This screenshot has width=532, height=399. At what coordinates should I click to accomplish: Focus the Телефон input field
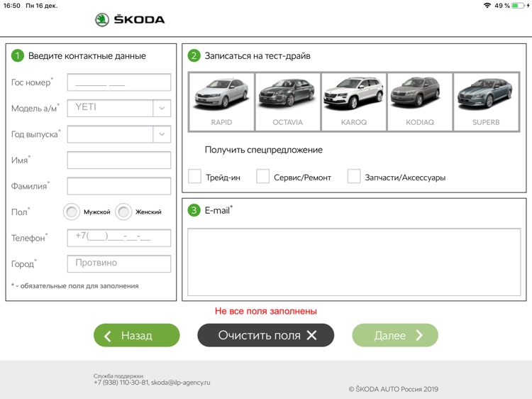pos(119,238)
